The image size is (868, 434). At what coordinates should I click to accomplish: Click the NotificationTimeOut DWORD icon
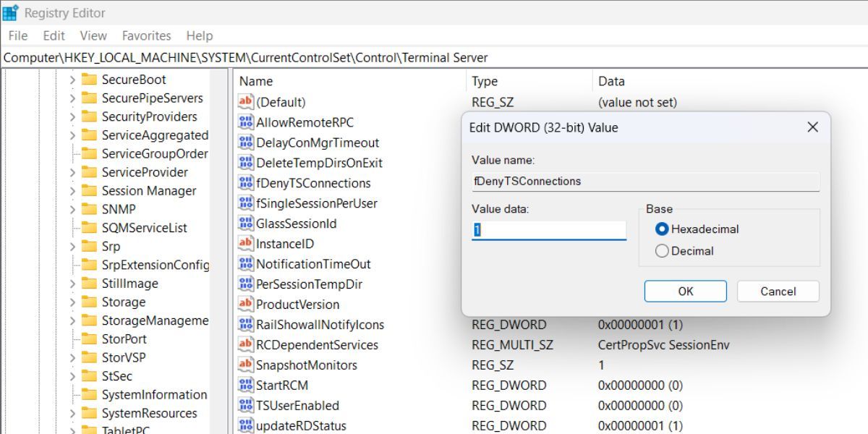click(x=246, y=264)
